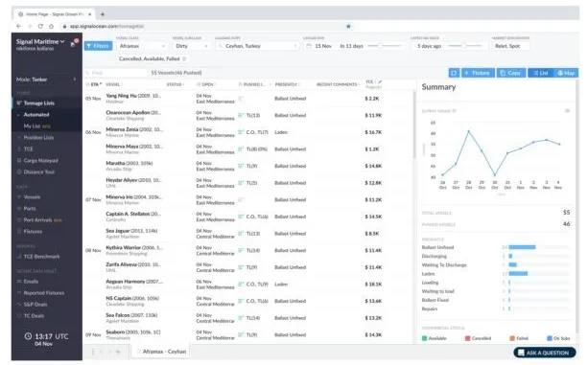Screen dimensions: 588x365
Task: Switch to the Map view button
Action: pyautogui.click(x=566, y=73)
